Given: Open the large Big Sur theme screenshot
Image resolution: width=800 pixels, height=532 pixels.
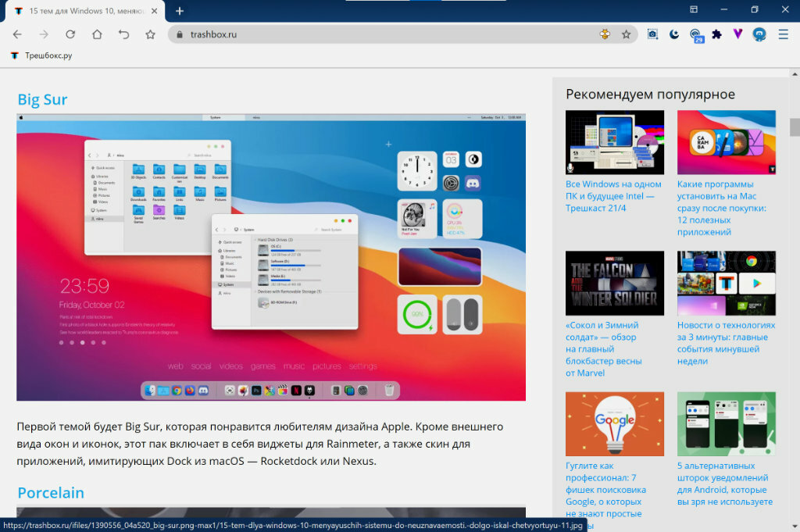Looking at the screenshot, I should 271,257.
